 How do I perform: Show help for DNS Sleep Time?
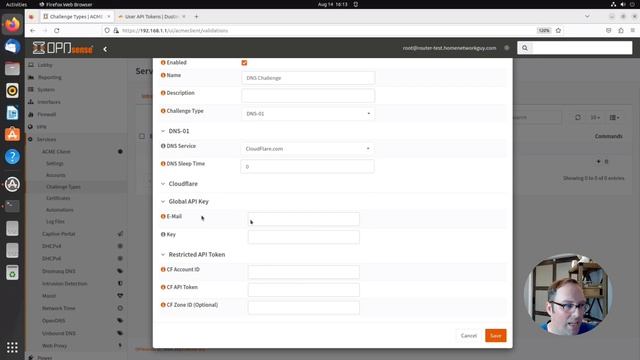click(163, 164)
